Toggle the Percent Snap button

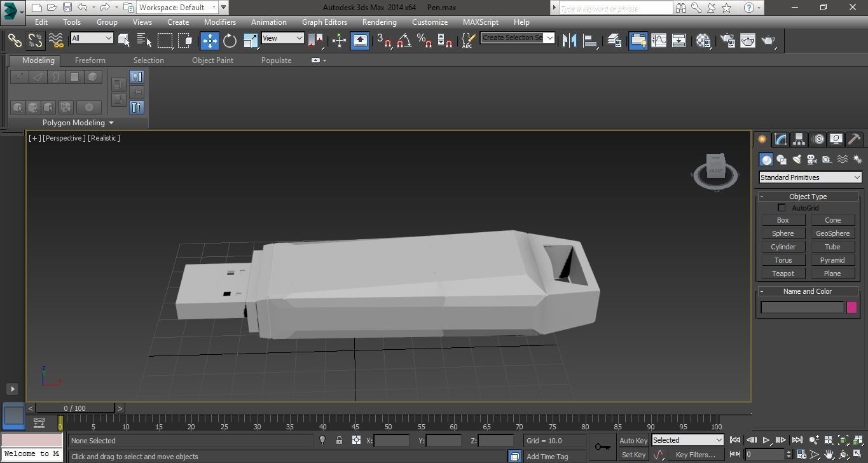pyautogui.click(x=424, y=40)
